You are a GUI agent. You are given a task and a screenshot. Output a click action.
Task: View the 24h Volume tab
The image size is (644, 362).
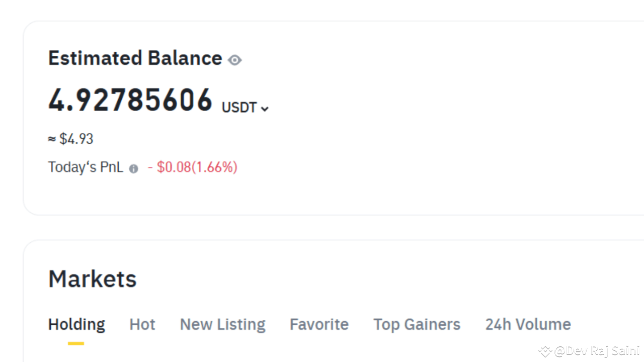(x=528, y=324)
